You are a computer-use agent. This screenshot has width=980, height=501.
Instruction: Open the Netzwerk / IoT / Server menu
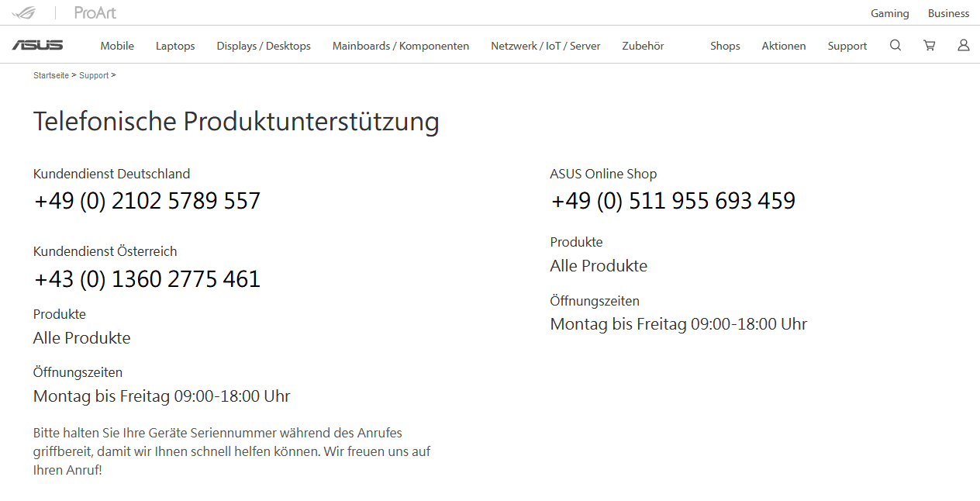(546, 46)
